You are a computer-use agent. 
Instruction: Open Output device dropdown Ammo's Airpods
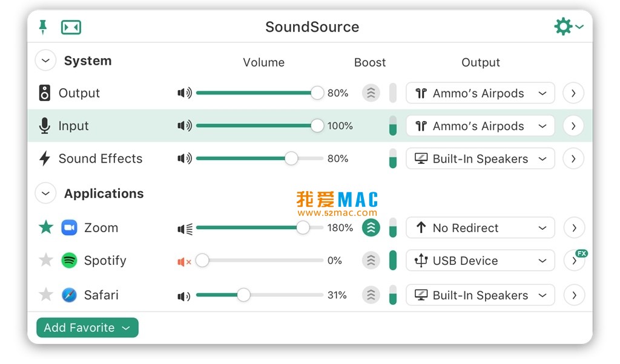click(480, 93)
